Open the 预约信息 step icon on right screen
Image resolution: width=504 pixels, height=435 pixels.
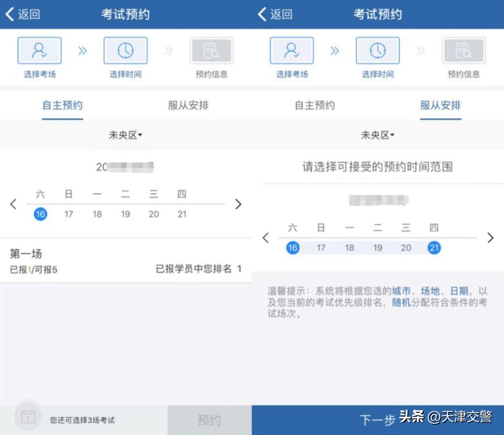click(463, 50)
